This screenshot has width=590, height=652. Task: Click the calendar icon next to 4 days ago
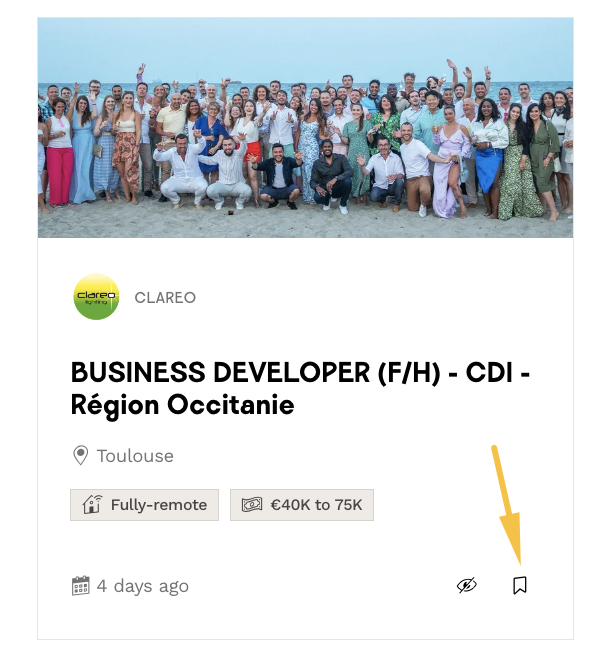[81, 586]
